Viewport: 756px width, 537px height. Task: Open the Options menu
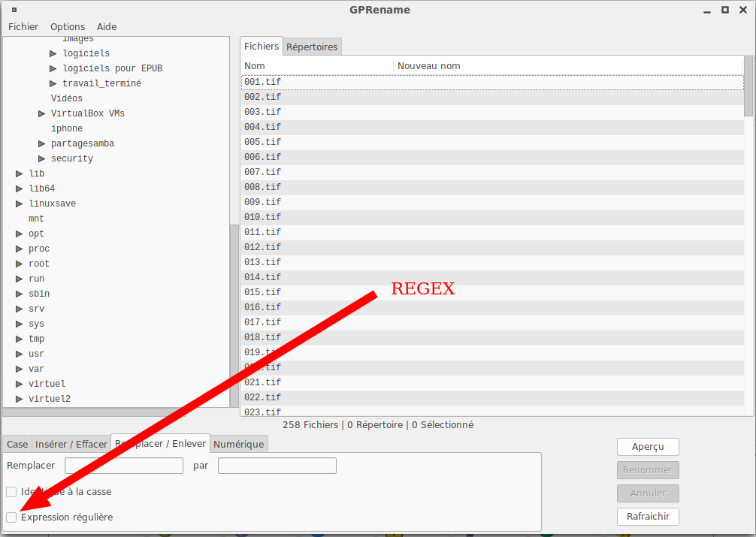pyautogui.click(x=68, y=26)
